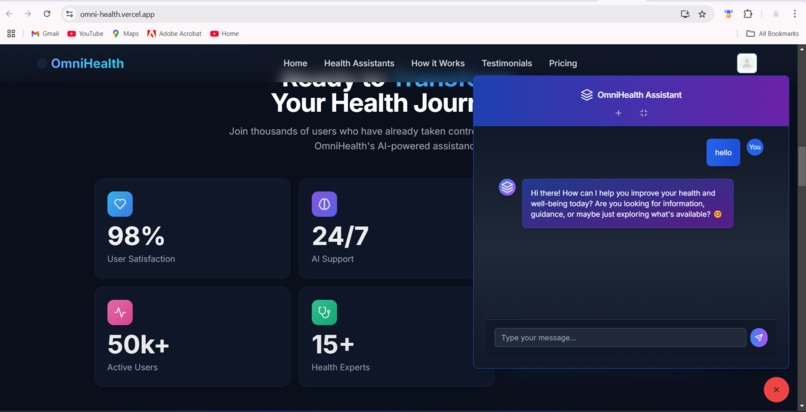Click the 24/7 statistic

[x=340, y=236]
